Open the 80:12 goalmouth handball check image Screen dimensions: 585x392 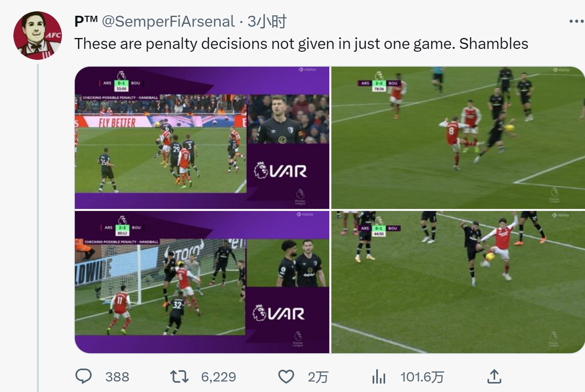click(x=202, y=282)
